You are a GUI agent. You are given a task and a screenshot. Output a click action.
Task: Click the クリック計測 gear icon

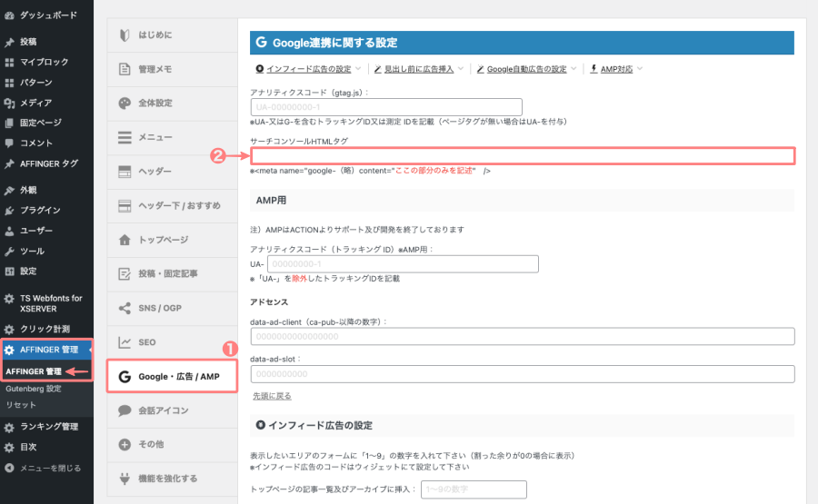click(9, 330)
